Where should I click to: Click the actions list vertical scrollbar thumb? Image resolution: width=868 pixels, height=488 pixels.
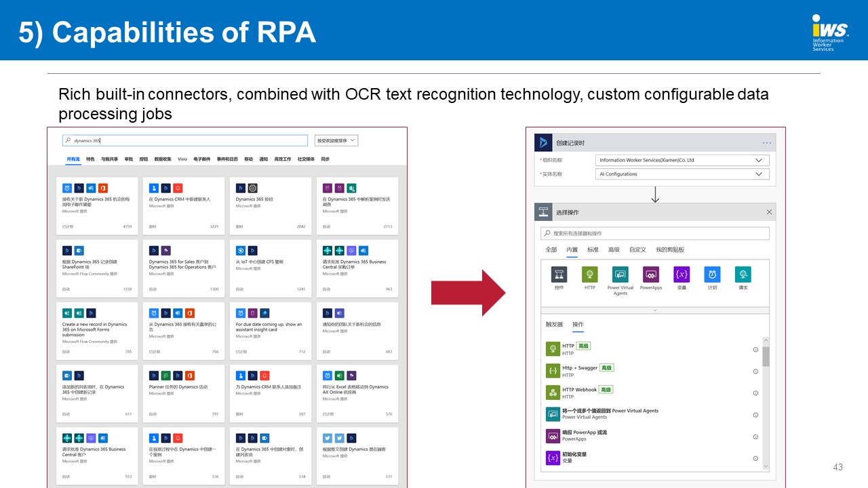tap(766, 357)
